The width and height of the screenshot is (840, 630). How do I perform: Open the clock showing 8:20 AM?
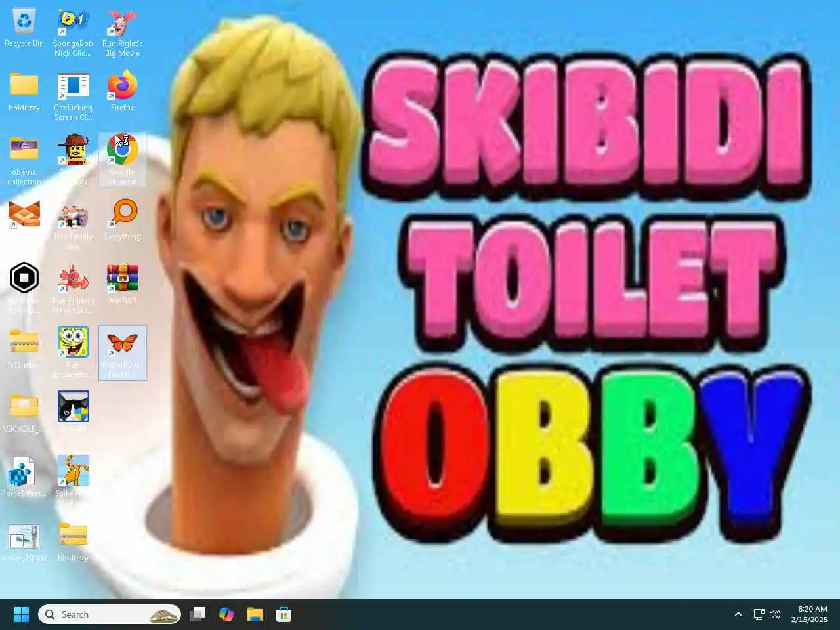click(x=809, y=614)
